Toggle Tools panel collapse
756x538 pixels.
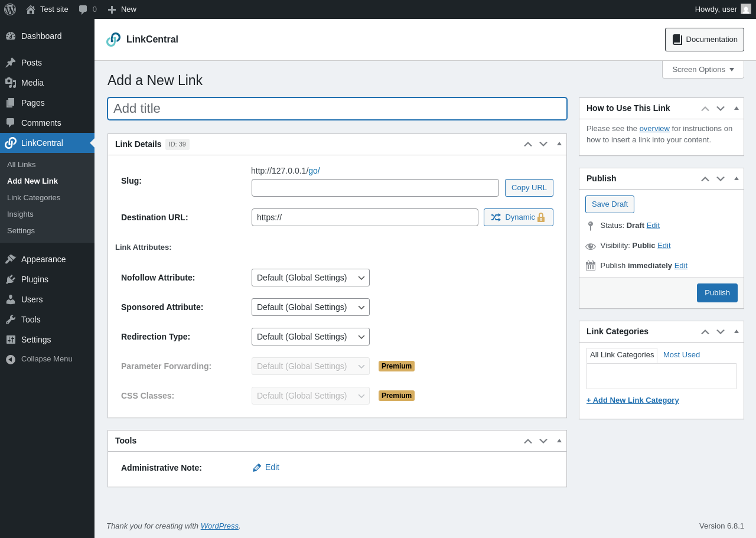559,440
